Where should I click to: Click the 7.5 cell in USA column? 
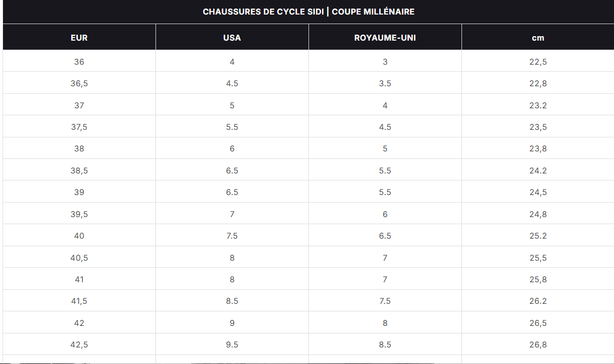(x=232, y=236)
